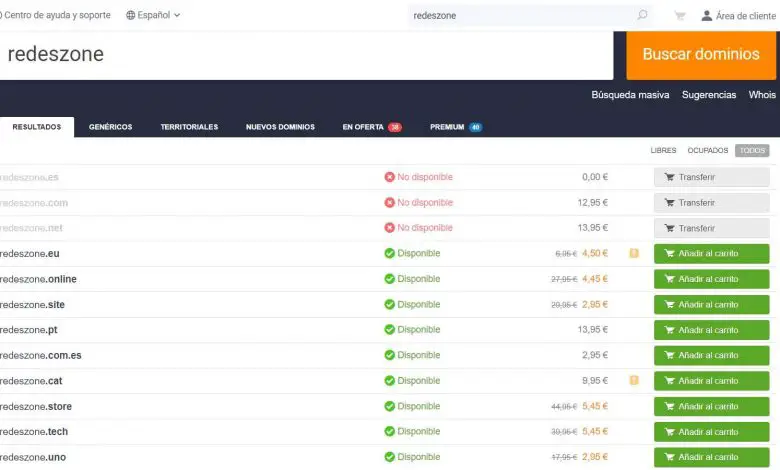Click the user icon beside Área de cliente

pyautogui.click(x=706, y=16)
